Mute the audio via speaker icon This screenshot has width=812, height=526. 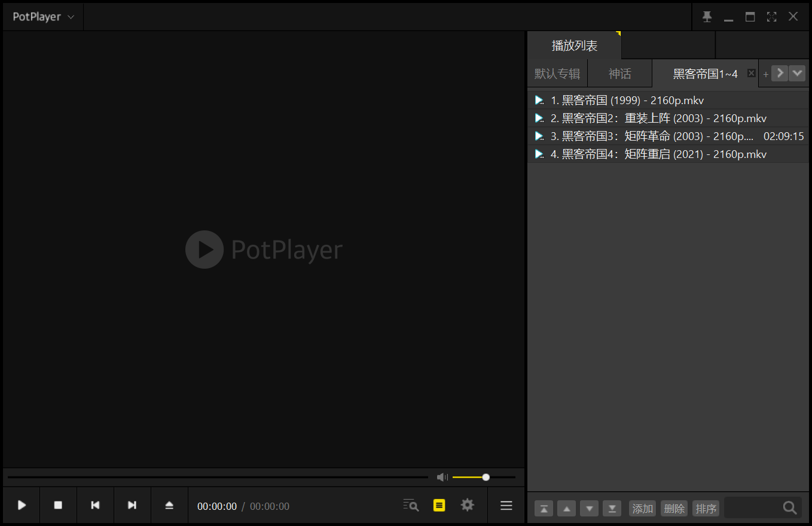(442, 477)
